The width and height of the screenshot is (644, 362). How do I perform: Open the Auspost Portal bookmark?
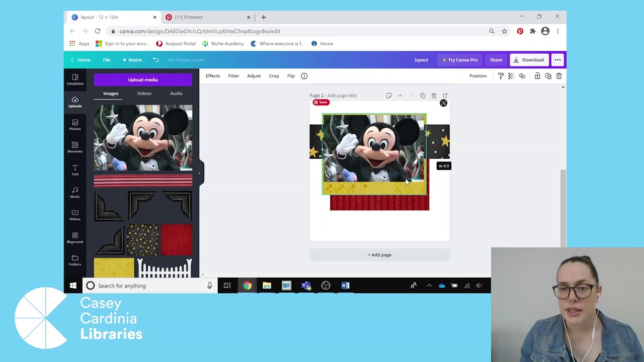176,44
